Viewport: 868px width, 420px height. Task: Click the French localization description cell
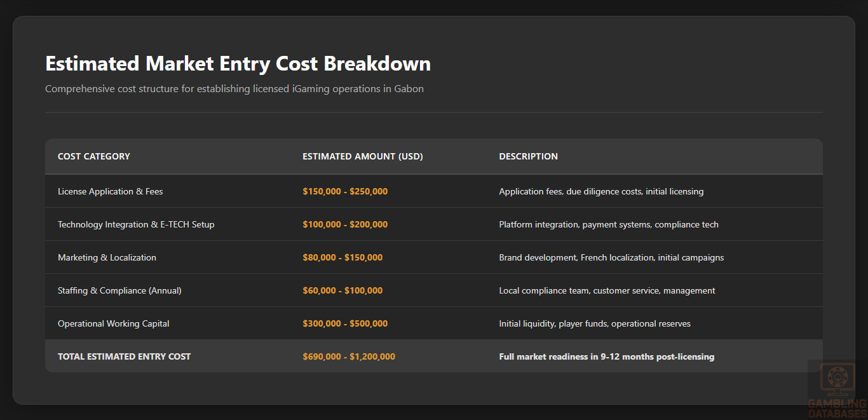611,257
